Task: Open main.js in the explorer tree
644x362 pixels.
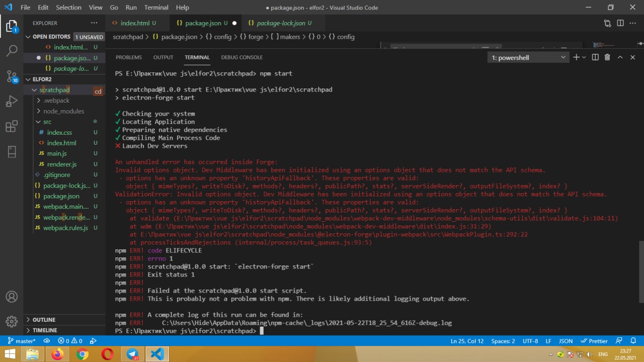Action: click(x=57, y=153)
